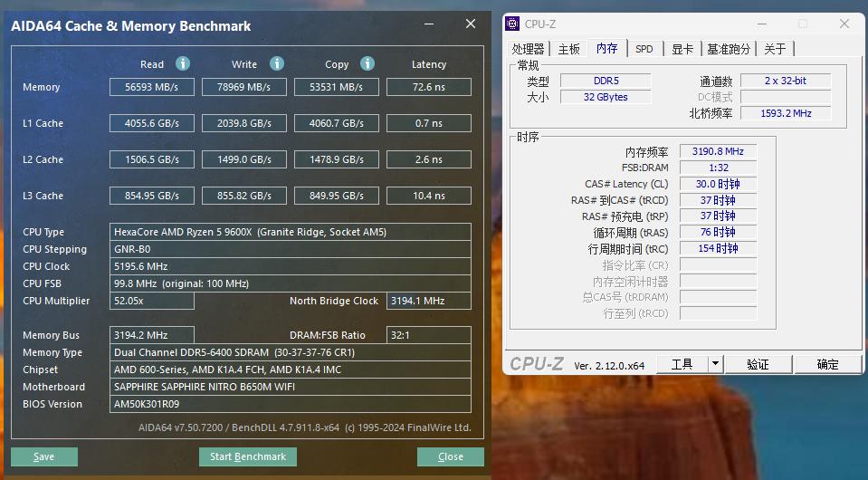Click 北桥频率 value 1593.2 MHz
The width and height of the screenshot is (868, 480).
tap(786, 113)
